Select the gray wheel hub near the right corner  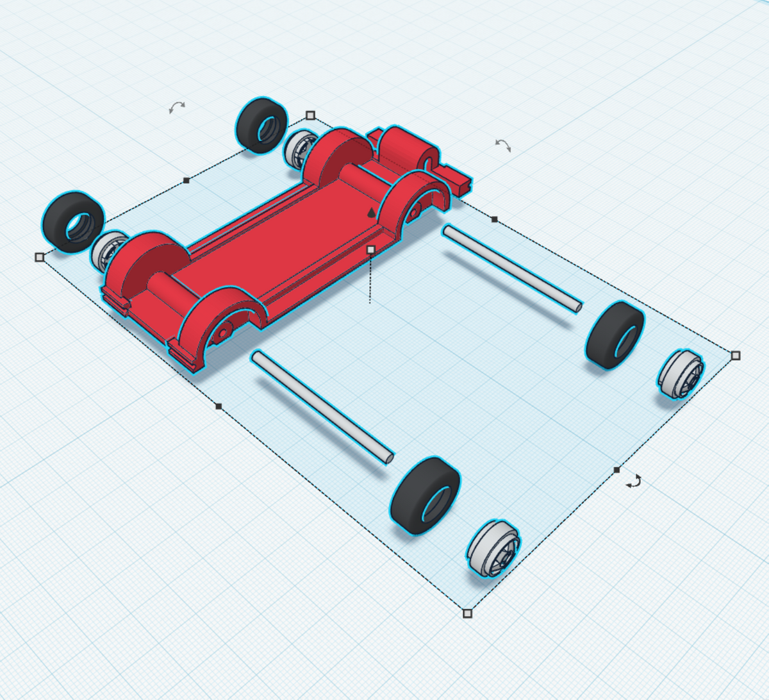[x=681, y=374]
